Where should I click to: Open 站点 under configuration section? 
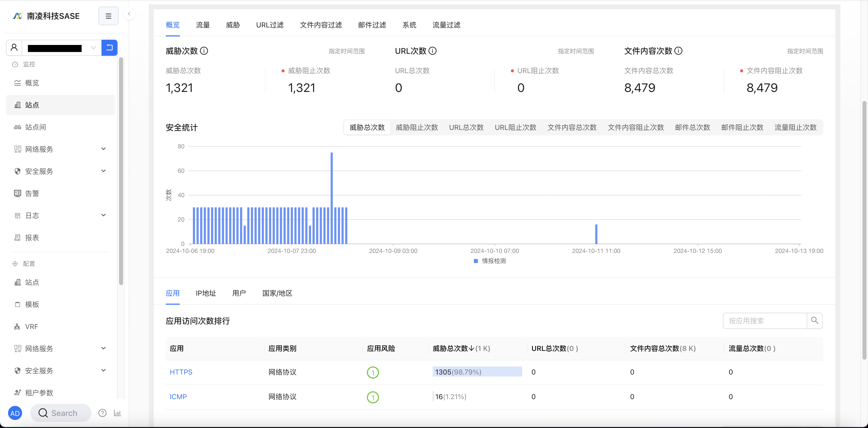pos(61,282)
